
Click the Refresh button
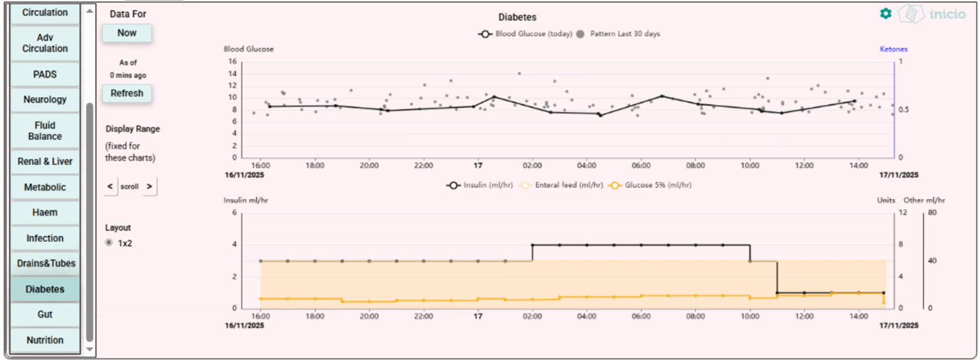(x=127, y=93)
